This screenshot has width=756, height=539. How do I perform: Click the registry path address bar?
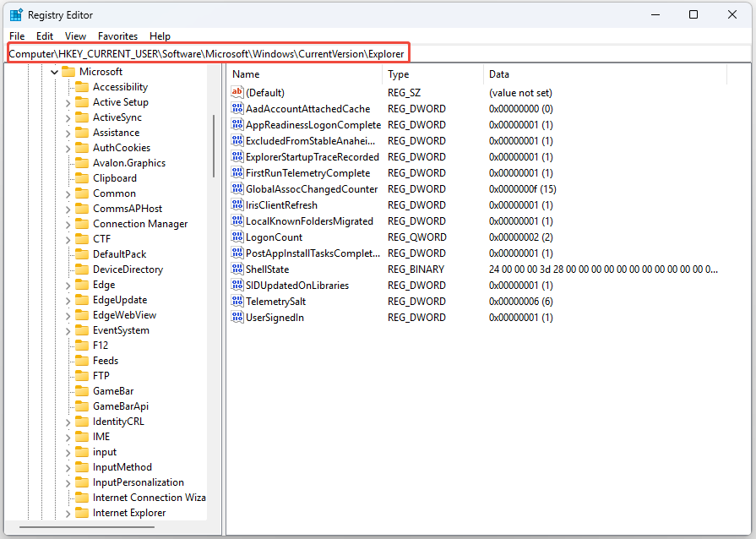click(x=208, y=53)
